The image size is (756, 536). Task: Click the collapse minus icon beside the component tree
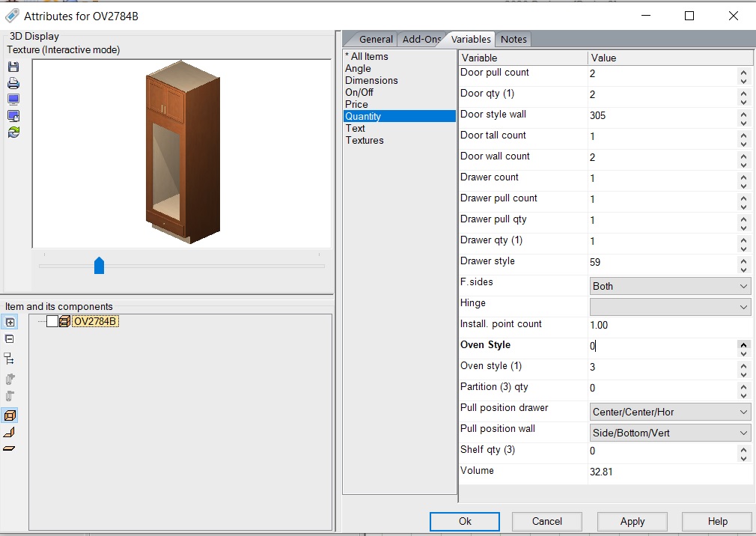pos(10,339)
